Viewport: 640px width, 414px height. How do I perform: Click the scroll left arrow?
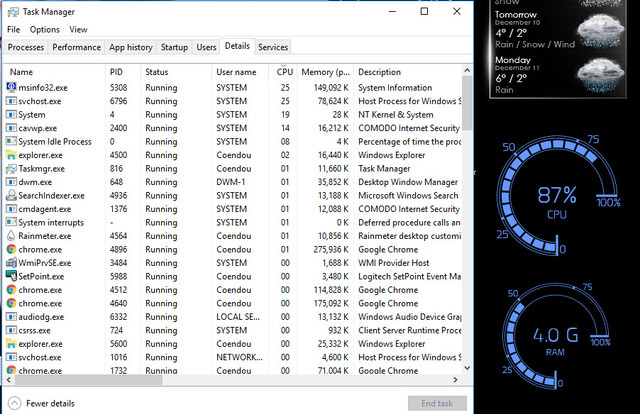pyautogui.click(x=9, y=380)
